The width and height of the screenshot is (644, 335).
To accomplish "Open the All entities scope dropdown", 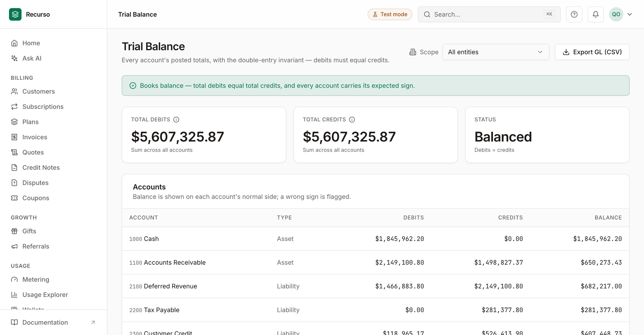I will click(496, 52).
